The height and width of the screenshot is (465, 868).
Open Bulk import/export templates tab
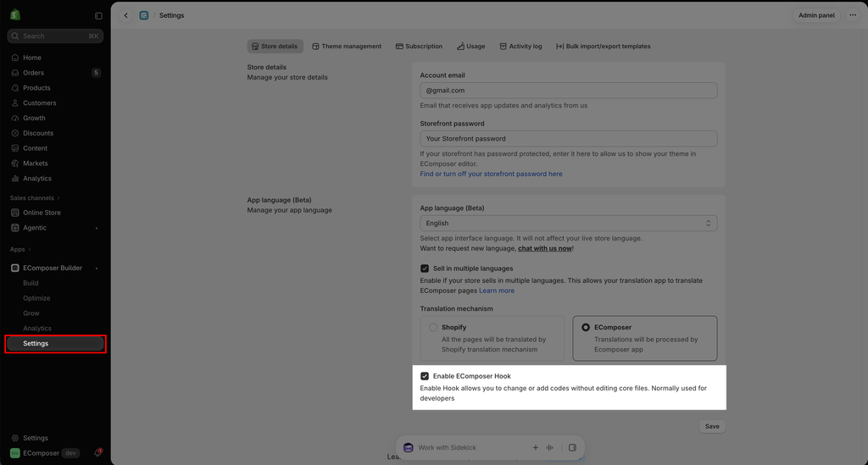pos(604,47)
